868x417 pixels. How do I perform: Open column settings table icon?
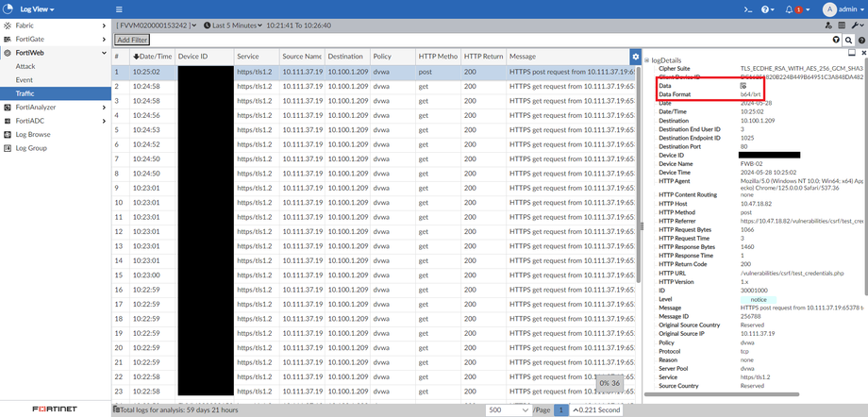pyautogui.click(x=842, y=25)
